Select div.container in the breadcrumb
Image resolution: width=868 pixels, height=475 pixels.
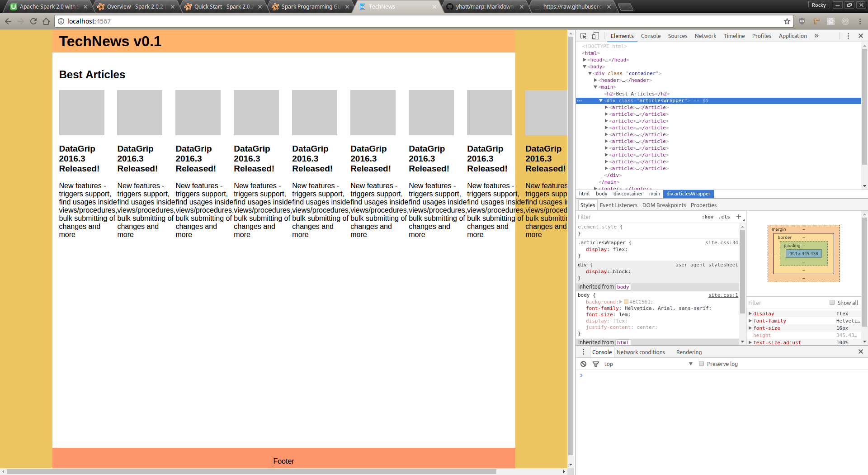click(628, 194)
